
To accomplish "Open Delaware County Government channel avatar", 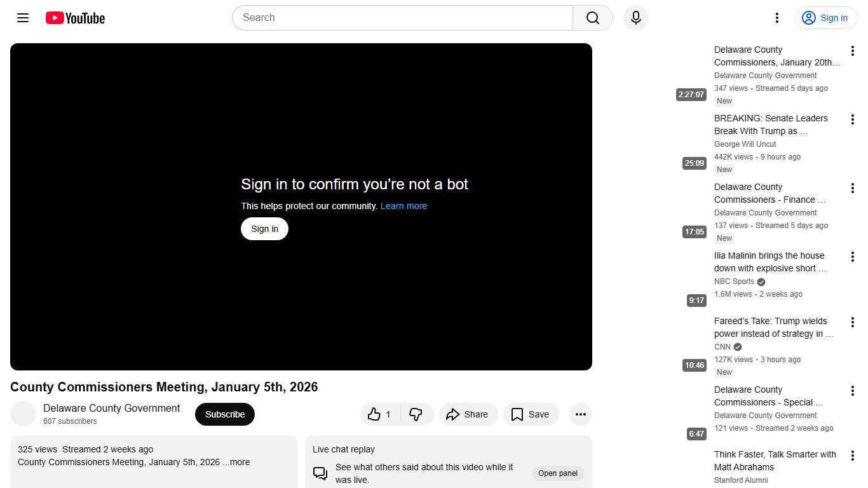I will pos(23,414).
